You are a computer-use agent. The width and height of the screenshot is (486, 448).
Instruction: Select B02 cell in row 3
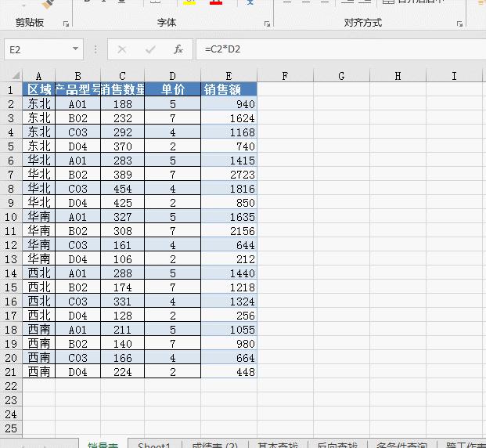click(x=77, y=118)
